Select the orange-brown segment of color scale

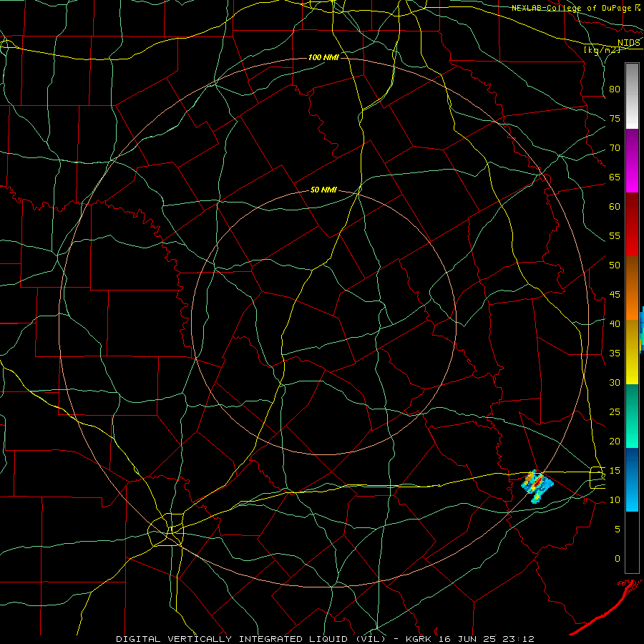click(x=632, y=288)
